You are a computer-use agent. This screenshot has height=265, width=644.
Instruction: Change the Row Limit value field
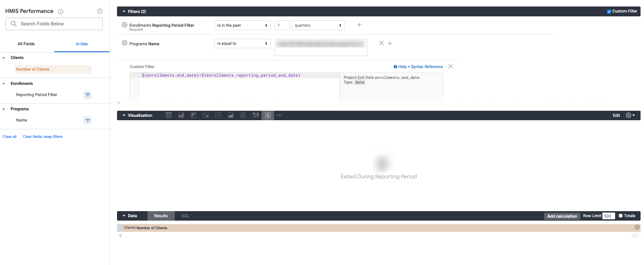tap(608, 216)
